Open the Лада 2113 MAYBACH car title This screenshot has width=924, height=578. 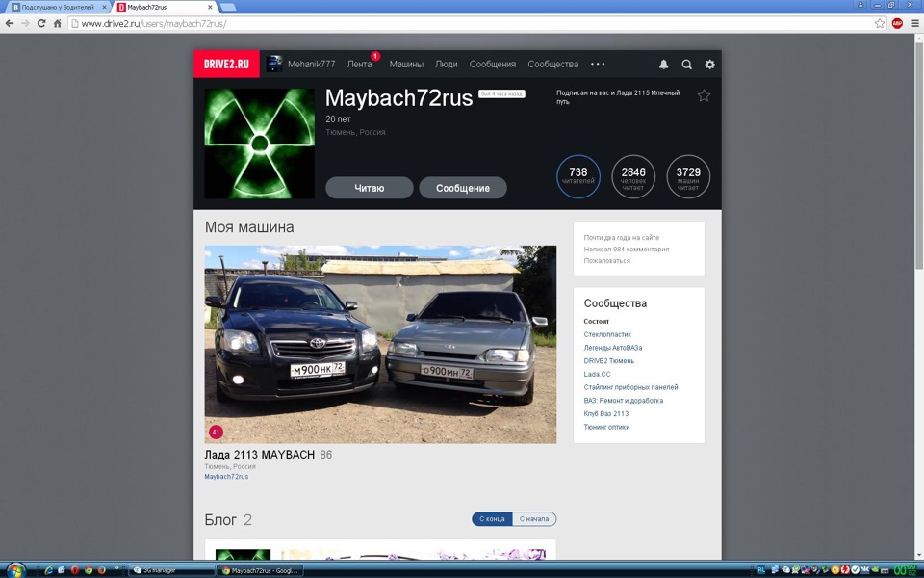coord(259,455)
